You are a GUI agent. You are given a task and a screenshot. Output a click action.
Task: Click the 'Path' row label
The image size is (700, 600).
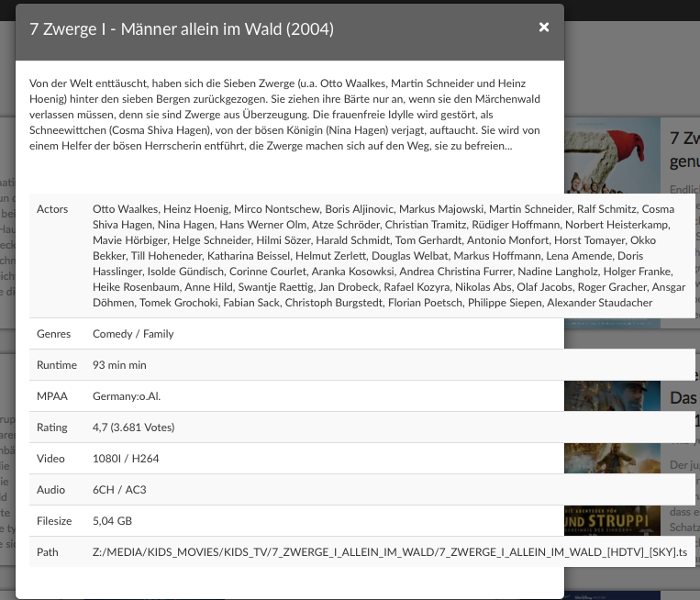click(x=48, y=552)
